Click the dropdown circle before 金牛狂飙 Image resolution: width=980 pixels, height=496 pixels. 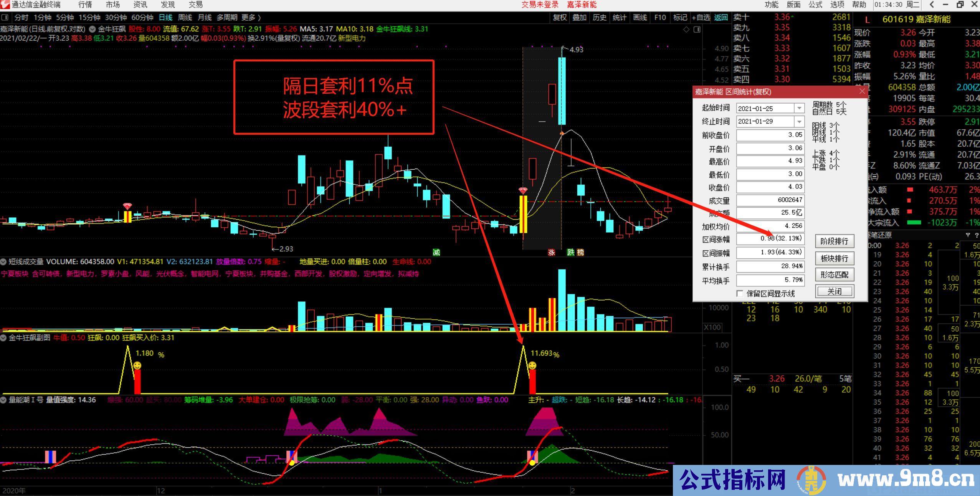(x=93, y=29)
